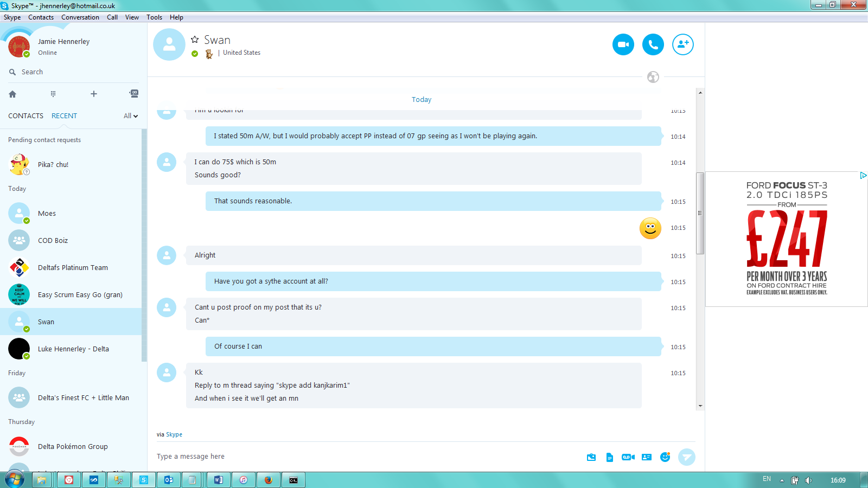Attach a file using the document icon
Screen dimensions: 868x488
tap(610, 457)
